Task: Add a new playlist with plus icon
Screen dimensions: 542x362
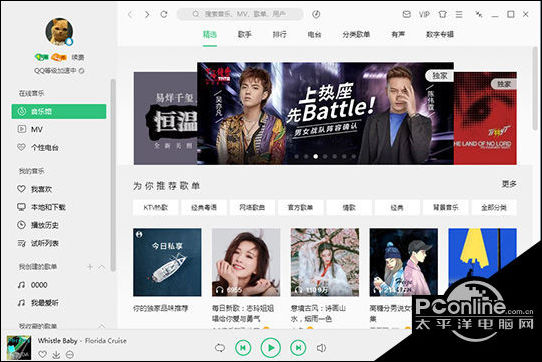Action: click(x=90, y=267)
